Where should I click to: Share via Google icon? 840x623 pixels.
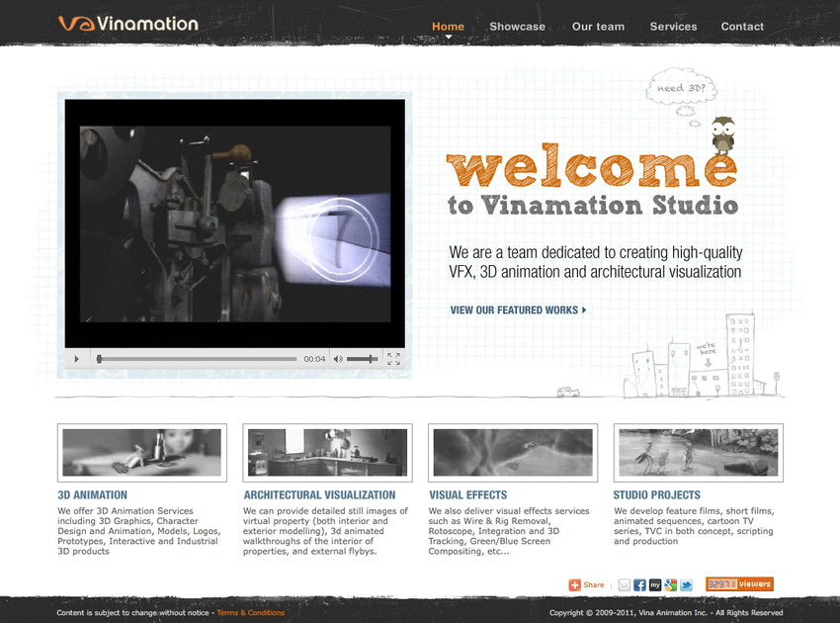[671, 585]
